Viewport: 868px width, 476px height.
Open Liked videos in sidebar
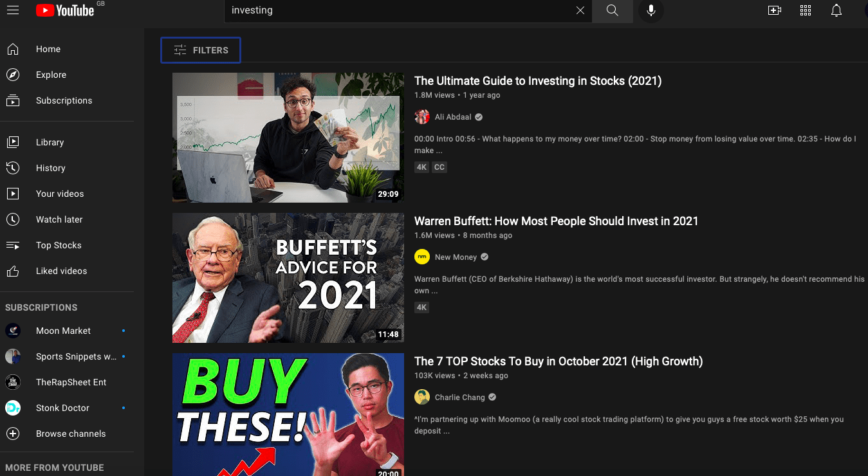[67, 271]
